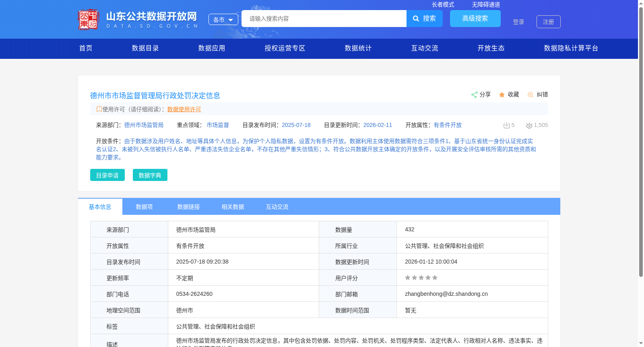Image resolution: width=644 pixels, height=347 pixels.
Task: Open 数据应用 navigation menu
Action: pyautogui.click(x=212, y=48)
